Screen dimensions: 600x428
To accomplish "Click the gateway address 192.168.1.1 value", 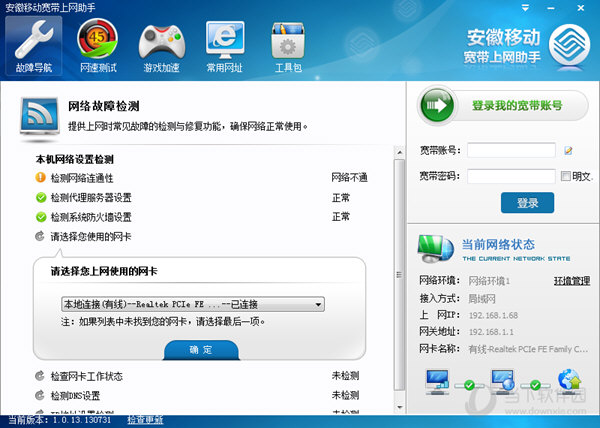I will click(x=491, y=332).
